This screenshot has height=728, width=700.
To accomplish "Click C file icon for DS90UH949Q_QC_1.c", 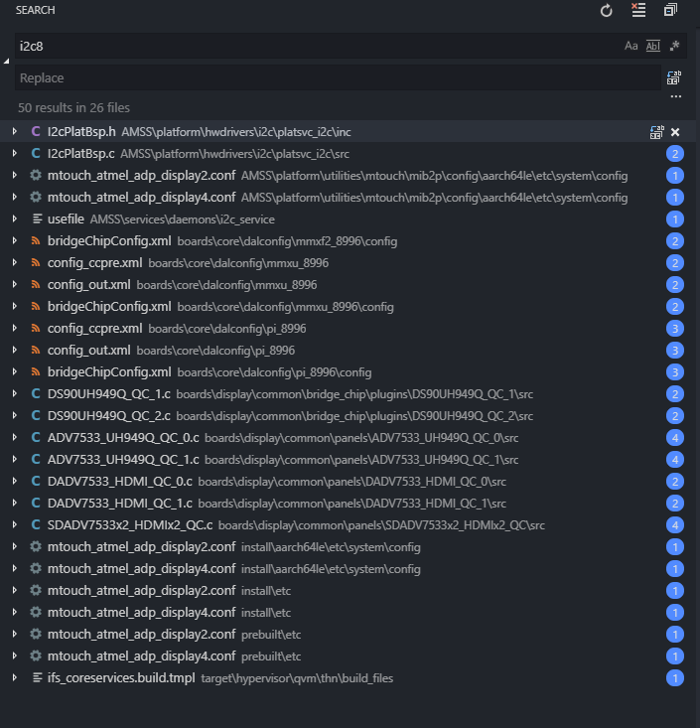I will click(36, 393).
